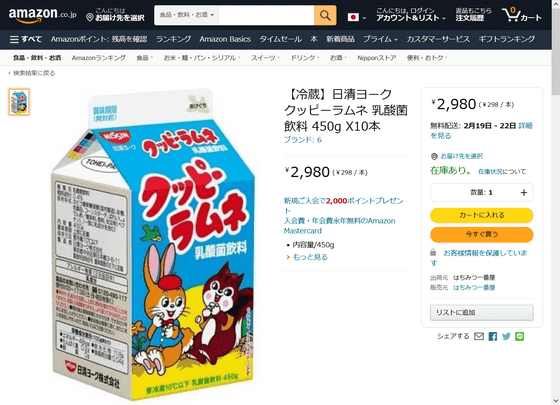
Task: Share product on LINE
Action: click(519, 336)
